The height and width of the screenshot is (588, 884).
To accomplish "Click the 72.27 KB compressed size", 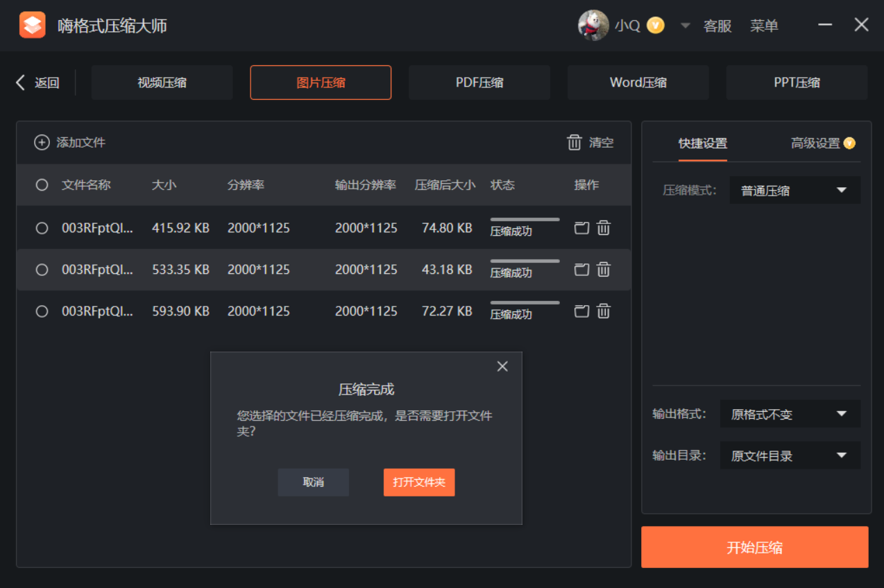I will pos(447,311).
